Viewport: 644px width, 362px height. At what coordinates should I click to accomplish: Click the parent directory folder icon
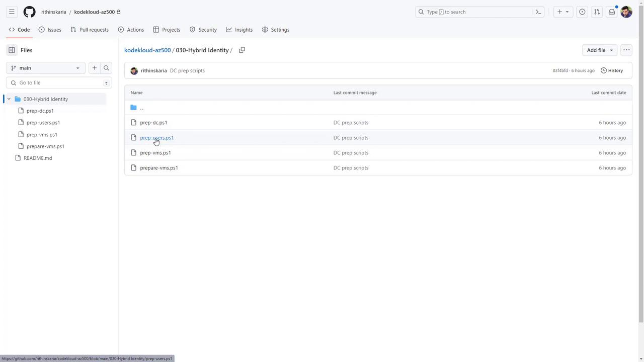click(133, 108)
